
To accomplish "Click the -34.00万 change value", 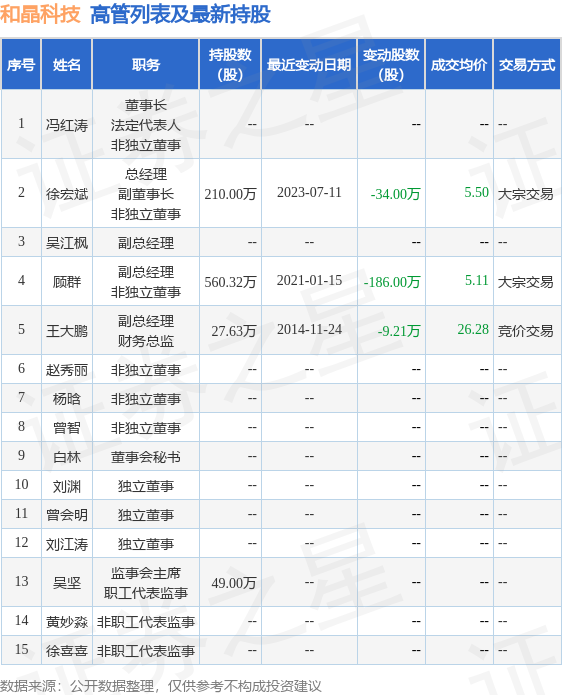I will [x=395, y=194].
